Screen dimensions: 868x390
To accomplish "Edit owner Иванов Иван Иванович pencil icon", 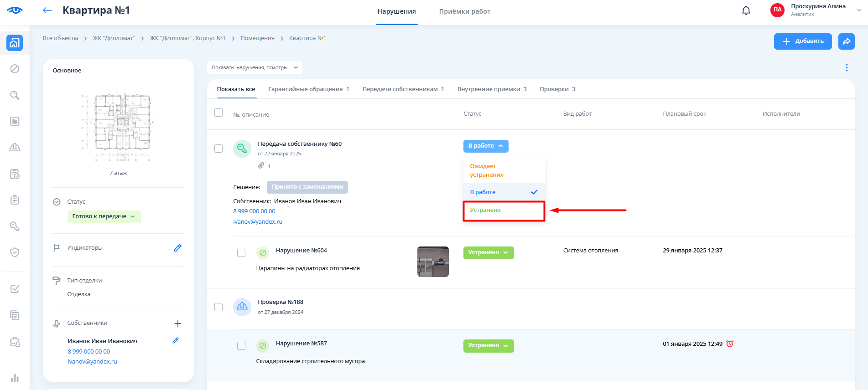I will tap(176, 340).
